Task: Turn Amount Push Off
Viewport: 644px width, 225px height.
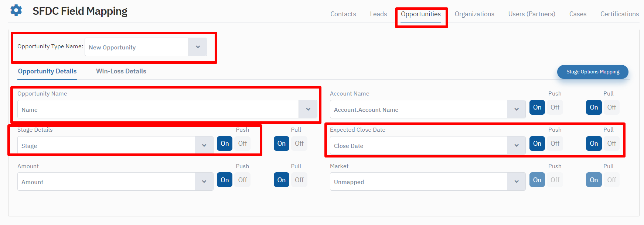Action: pos(242,180)
